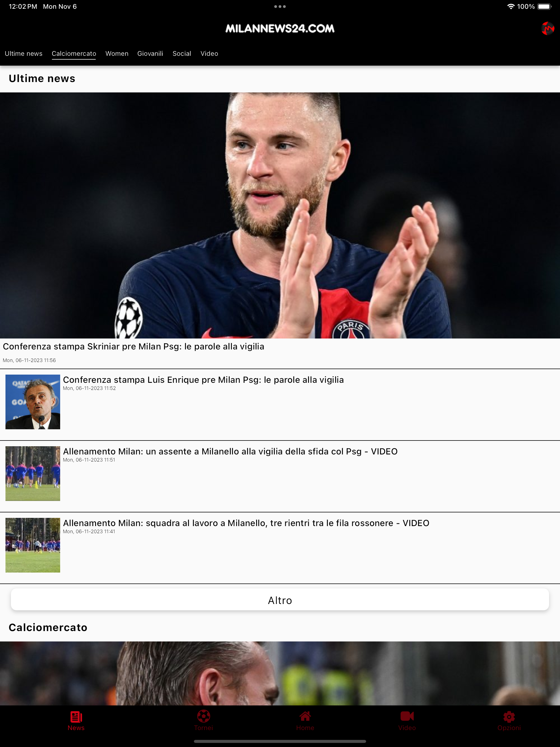The image size is (560, 747).
Task: Select the Video tab in top navigation
Action: (x=209, y=54)
